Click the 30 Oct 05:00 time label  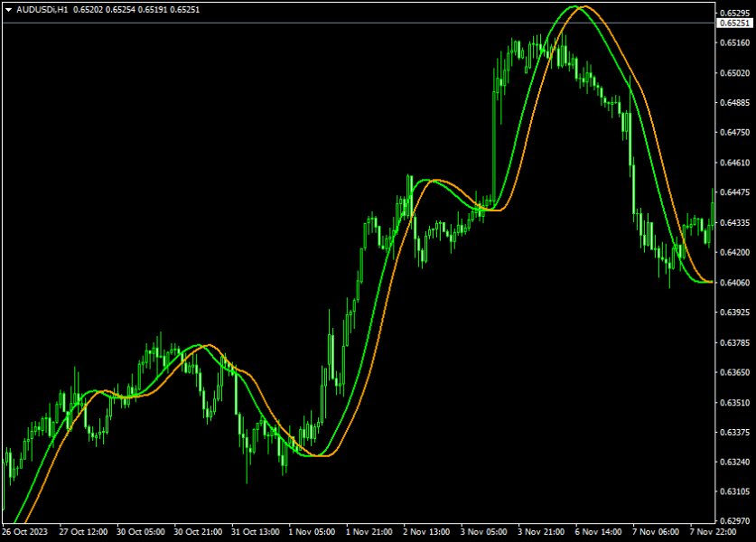140,532
